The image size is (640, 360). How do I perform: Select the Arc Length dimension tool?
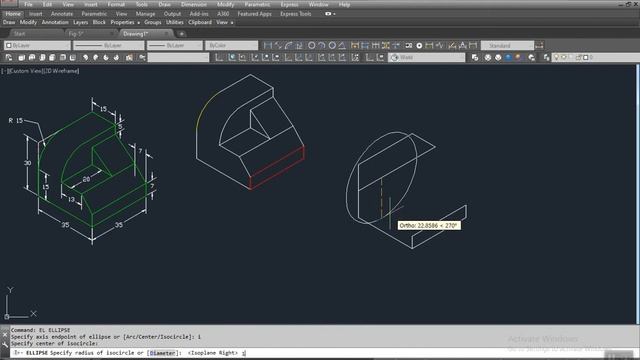(289, 45)
